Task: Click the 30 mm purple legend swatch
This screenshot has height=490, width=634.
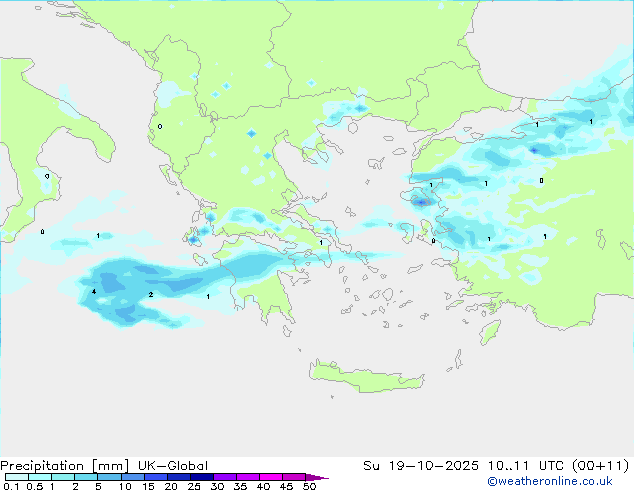Action: 224,477
